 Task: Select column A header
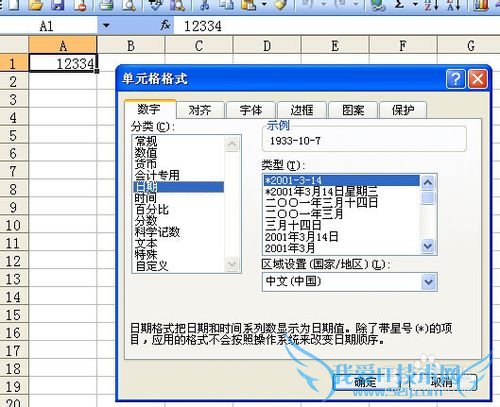[63, 46]
